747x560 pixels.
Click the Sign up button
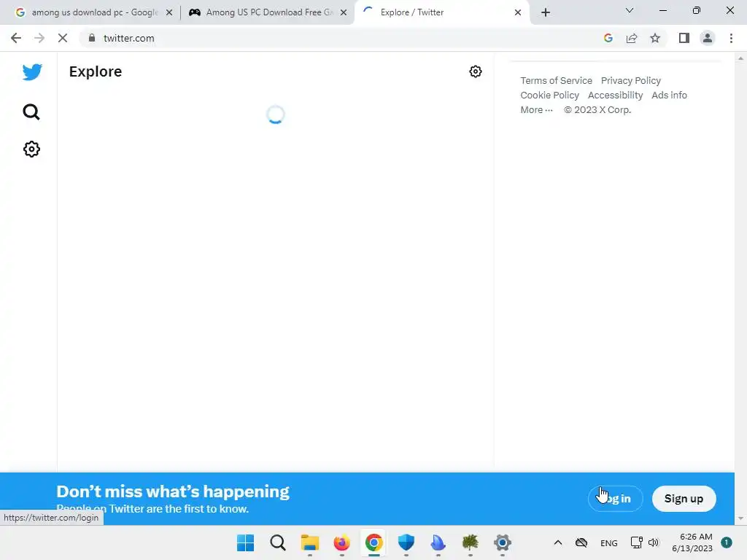(684, 499)
